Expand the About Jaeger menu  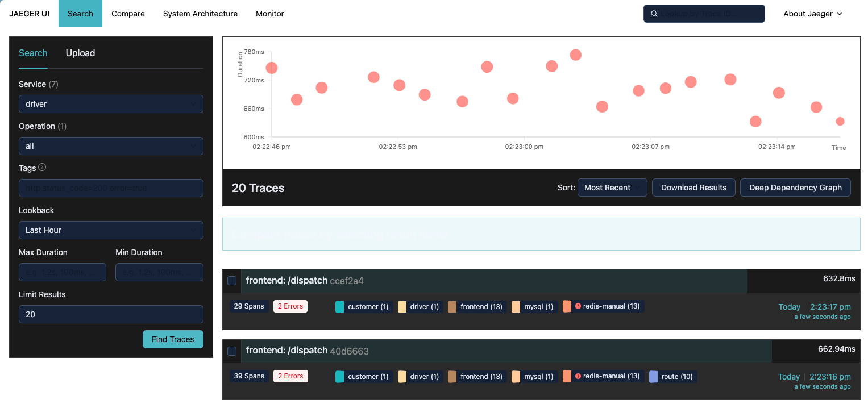tap(812, 14)
